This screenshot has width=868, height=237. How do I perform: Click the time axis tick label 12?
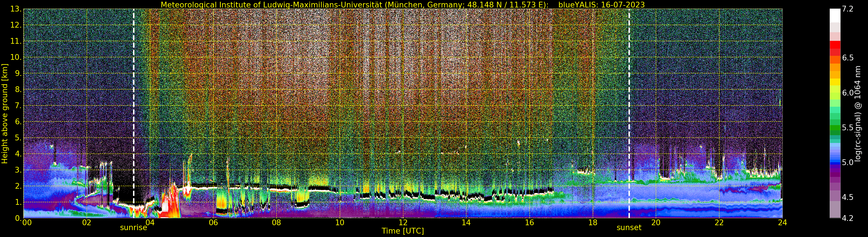pos(403,223)
